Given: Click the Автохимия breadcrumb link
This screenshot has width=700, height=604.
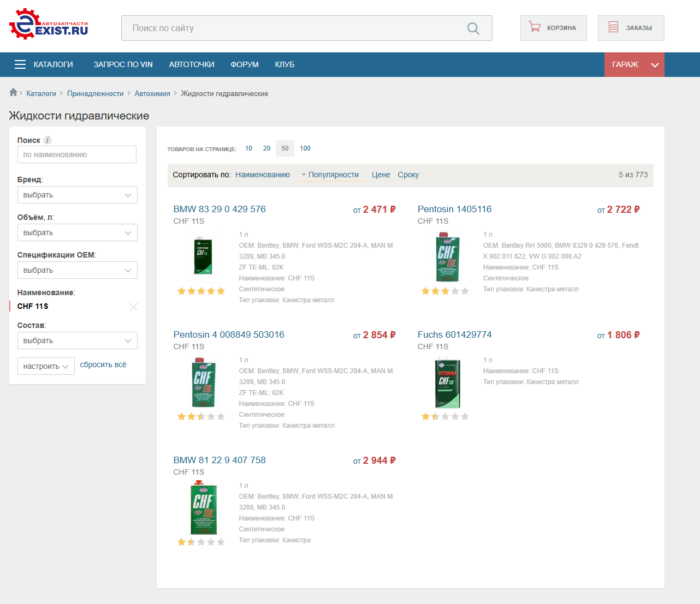Looking at the screenshot, I should click(x=152, y=94).
